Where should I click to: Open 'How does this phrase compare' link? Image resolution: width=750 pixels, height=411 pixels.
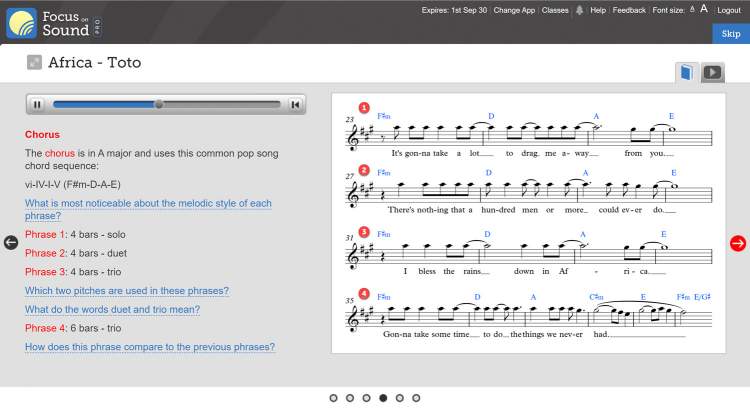pos(150,346)
